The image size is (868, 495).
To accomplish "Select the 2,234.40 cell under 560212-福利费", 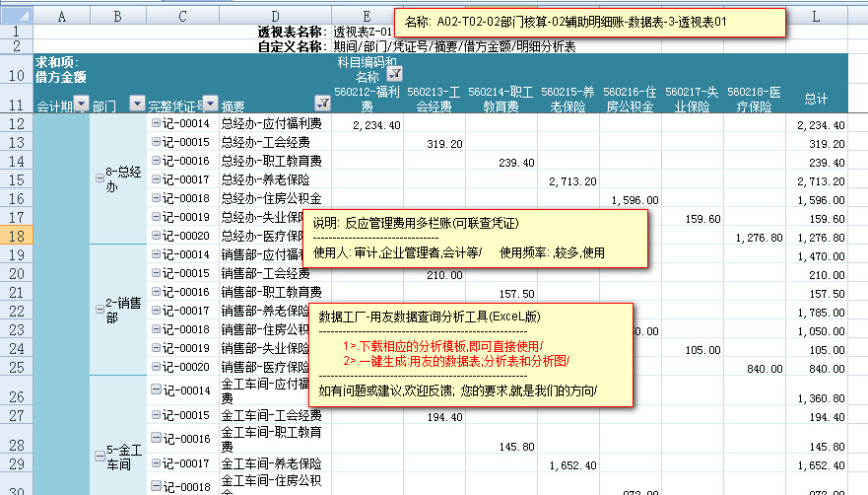I will pyautogui.click(x=367, y=124).
